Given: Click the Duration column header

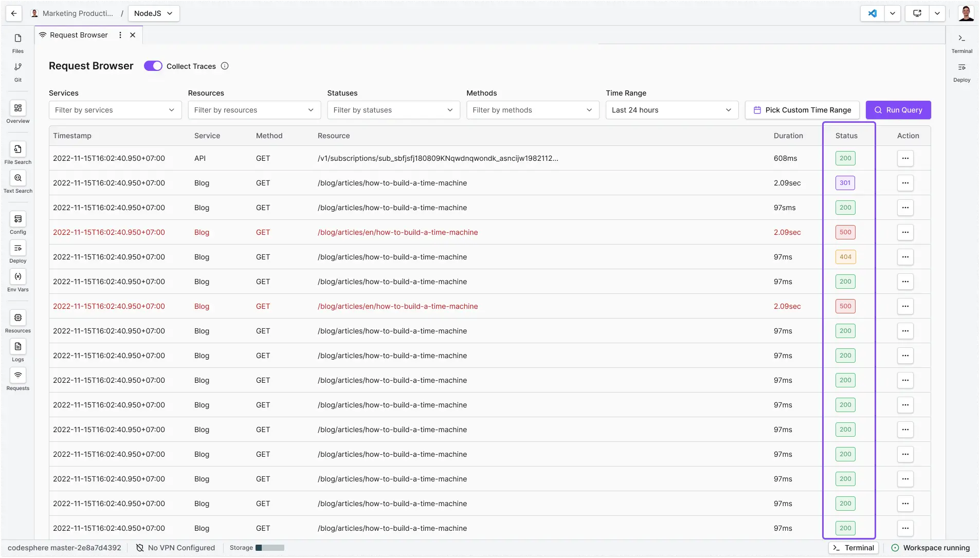Looking at the screenshot, I should [x=788, y=136].
